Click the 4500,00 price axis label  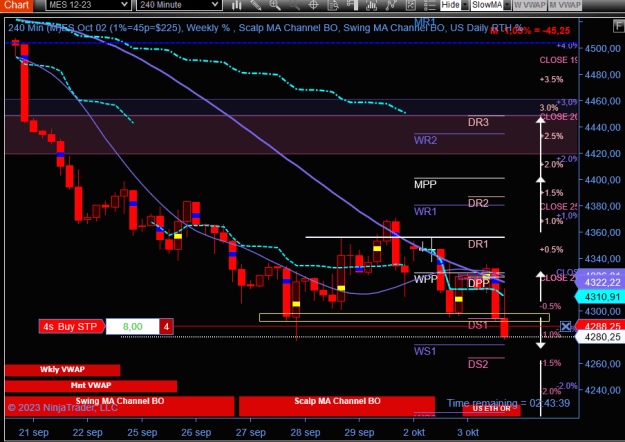tap(602, 49)
